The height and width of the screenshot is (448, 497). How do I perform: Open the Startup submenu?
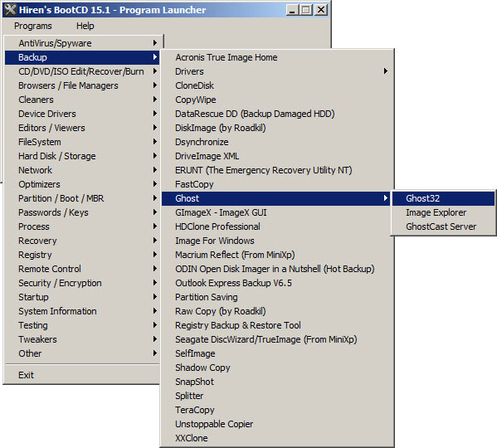point(82,297)
